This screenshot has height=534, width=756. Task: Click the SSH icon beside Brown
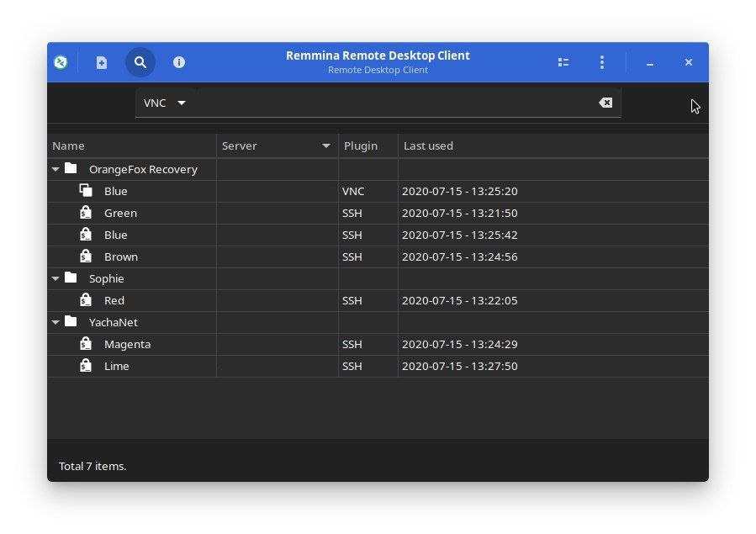point(86,256)
